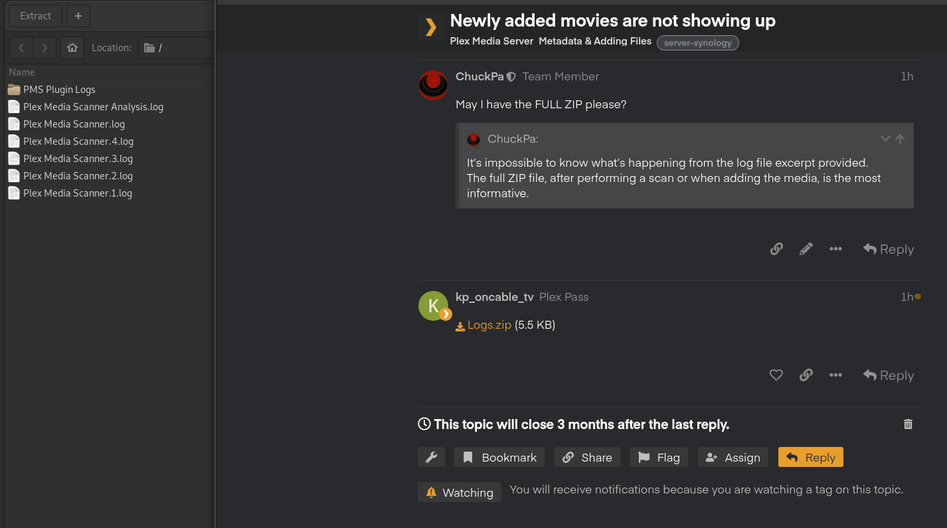Click the Location path field
947x528 pixels.
tap(176, 48)
